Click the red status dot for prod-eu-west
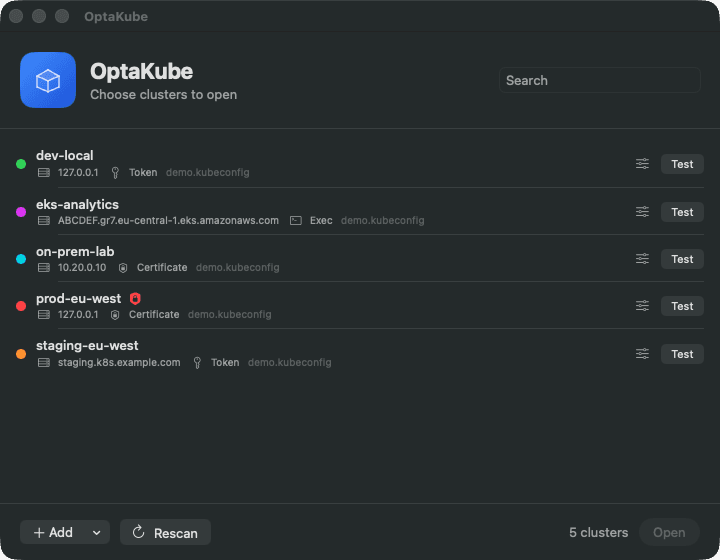The height and width of the screenshot is (560, 720). point(21,306)
